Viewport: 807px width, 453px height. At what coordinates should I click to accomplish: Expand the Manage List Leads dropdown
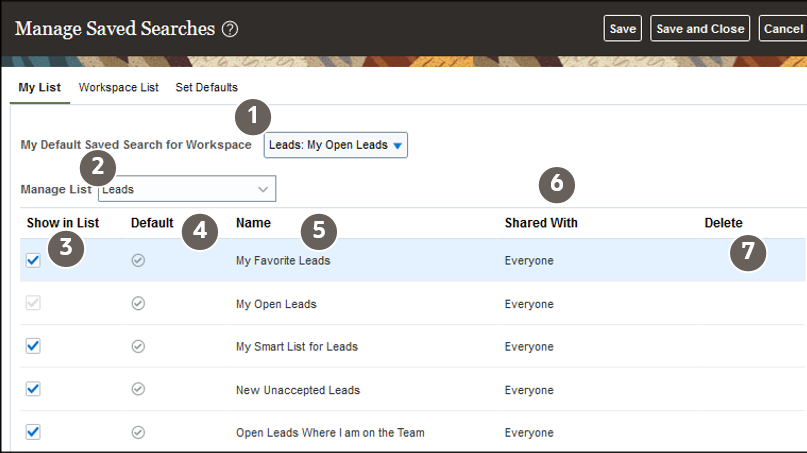[x=187, y=188]
